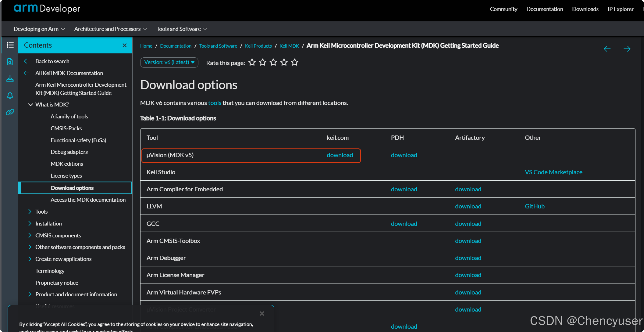Expand the Installation section in contents
The image size is (644, 332).
[30, 224]
